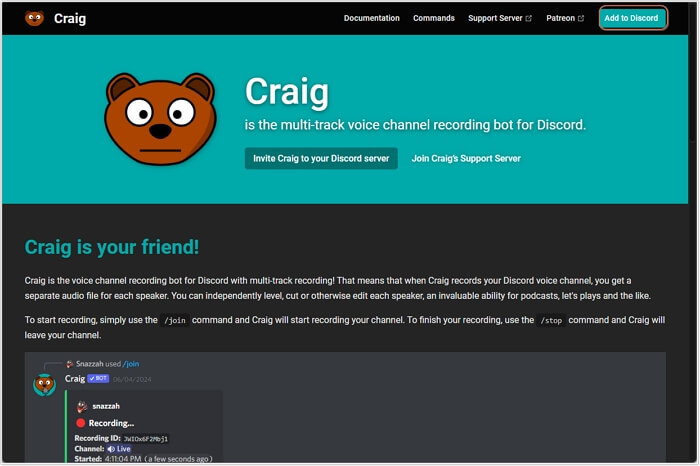This screenshot has width=700, height=466.
Task: Visit the Patreon nav link
Action: [560, 18]
